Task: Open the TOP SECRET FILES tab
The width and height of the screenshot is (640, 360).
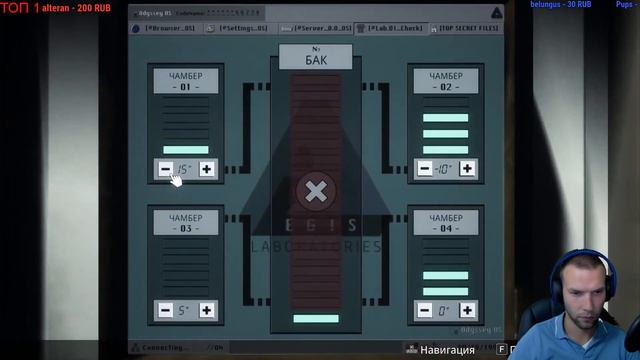Action: point(465,28)
